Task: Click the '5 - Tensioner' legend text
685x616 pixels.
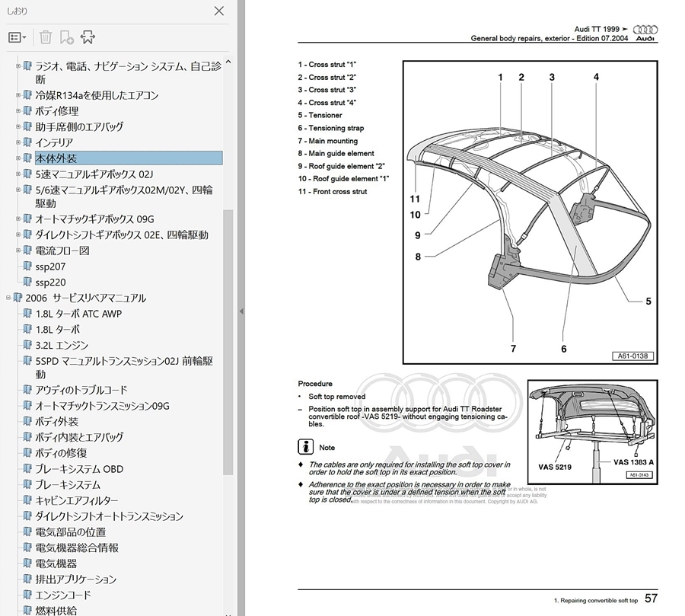Action: tap(320, 116)
